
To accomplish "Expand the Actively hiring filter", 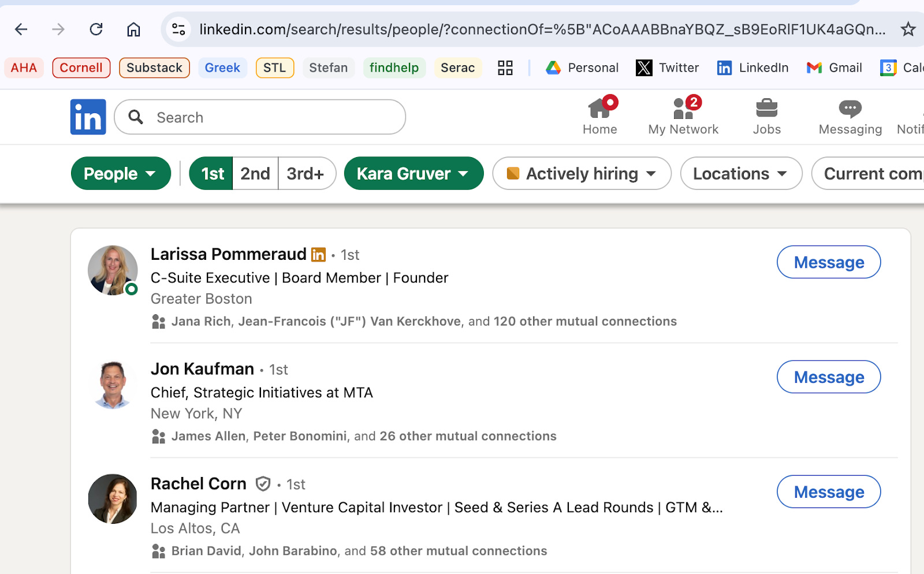I will coord(582,173).
